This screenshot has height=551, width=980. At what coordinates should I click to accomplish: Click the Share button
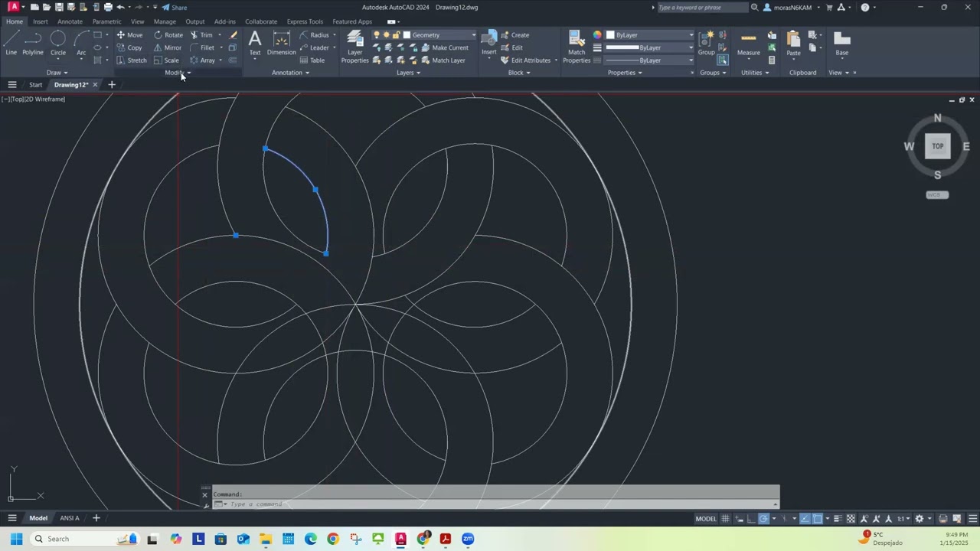tap(175, 7)
